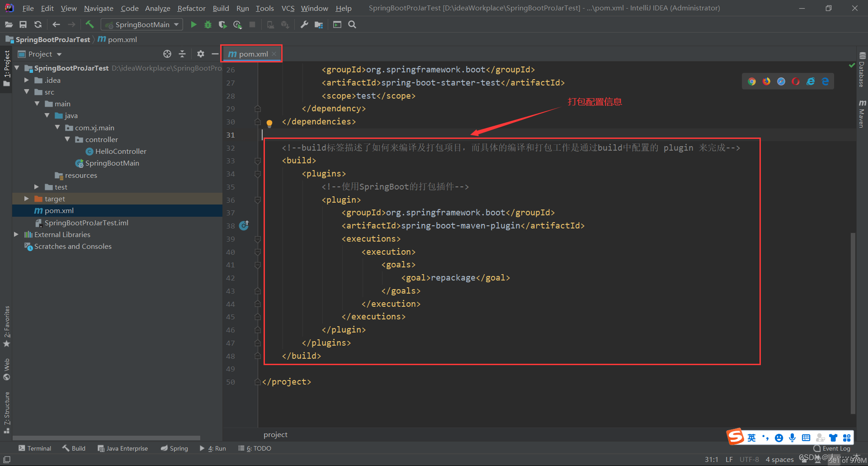This screenshot has height=466, width=868.
Task: Fold the execution tag on line 40
Action: click(258, 252)
